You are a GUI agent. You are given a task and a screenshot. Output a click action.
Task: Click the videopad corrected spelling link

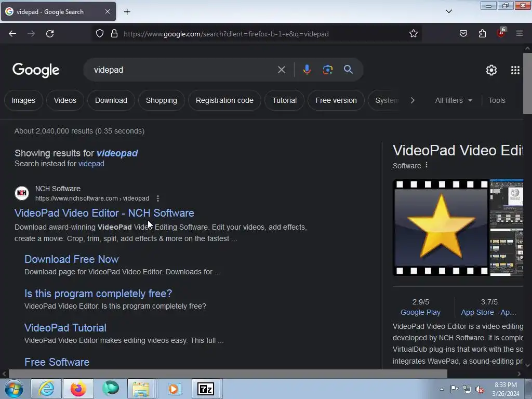click(x=117, y=153)
